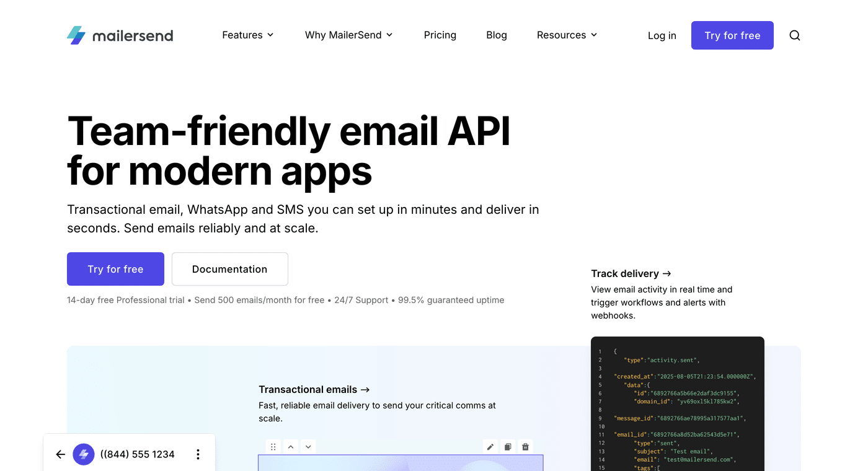Click the "14-day free Professional trial" text
Screen dimensions: 868x471
[x=126, y=300]
